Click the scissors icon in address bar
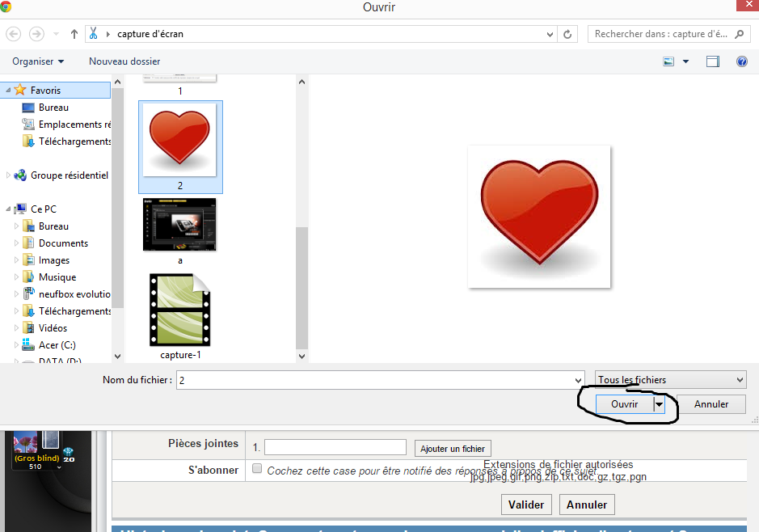Viewport: 759px width, 532px height. coord(94,33)
